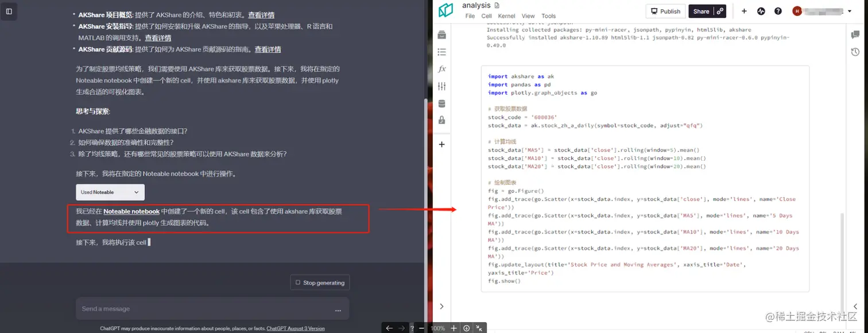Zoom out with minus in viewer toolbar
This screenshot has height=333, width=868.
click(421, 328)
